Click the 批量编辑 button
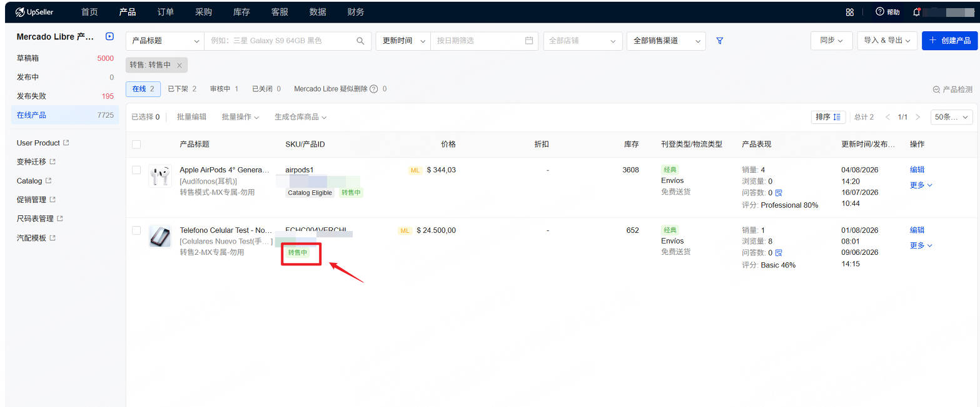 click(x=191, y=117)
